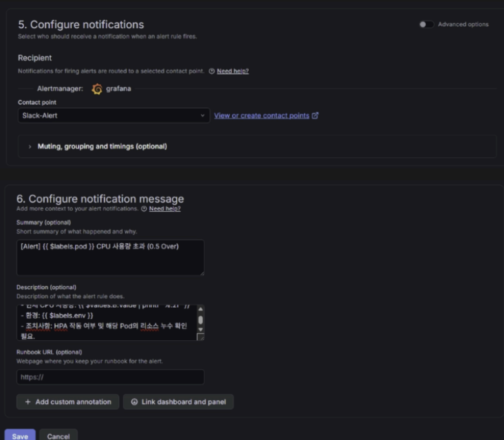The image size is (504, 440).
Task: Click Link dashboard and panel button
Action: (178, 402)
